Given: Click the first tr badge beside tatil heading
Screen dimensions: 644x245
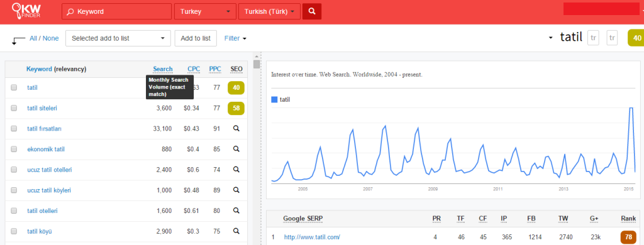Looking at the screenshot, I should pos(593,38).
